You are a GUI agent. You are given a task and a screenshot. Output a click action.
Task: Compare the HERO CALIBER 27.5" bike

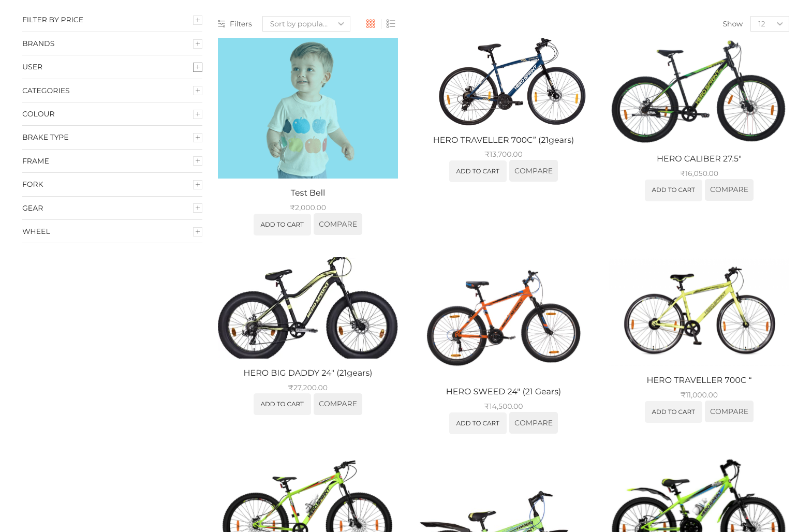tap(729, 190)
